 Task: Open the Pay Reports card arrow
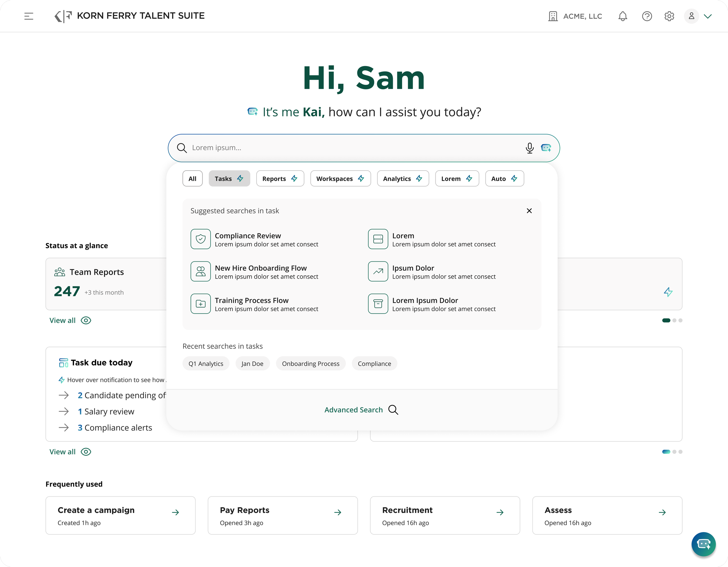point(338,512)
